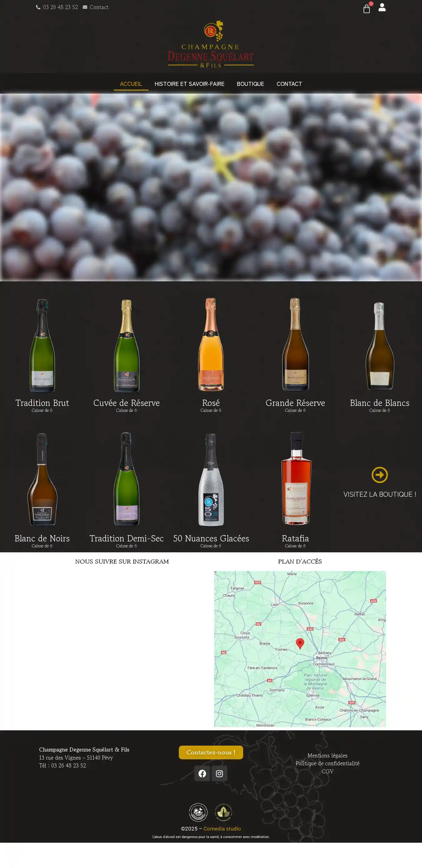
Task: Click the envelope Contact link in top bar
Action: [x=96, y=7]
